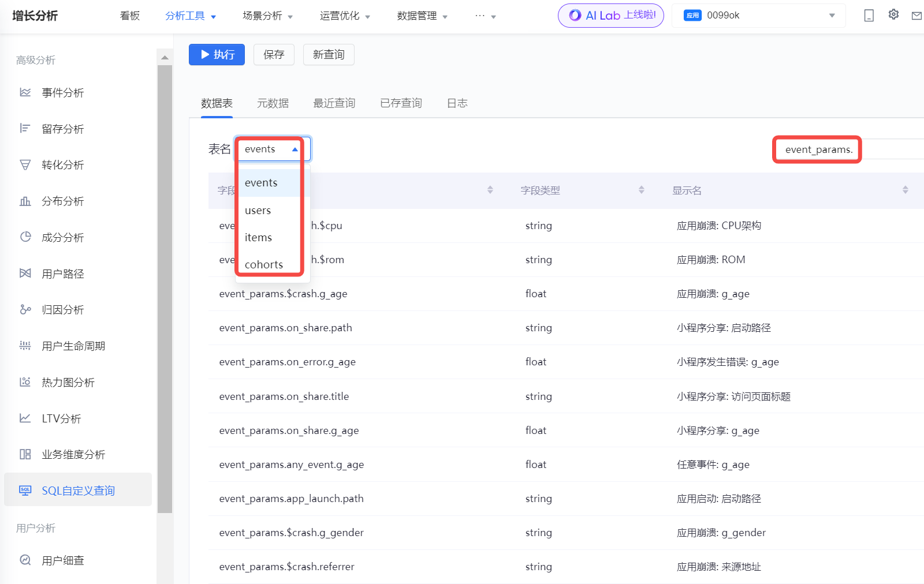Click the sidebar scroll up arrow
The height and width of the screenshot is (584, 924).
click(165, 57)
